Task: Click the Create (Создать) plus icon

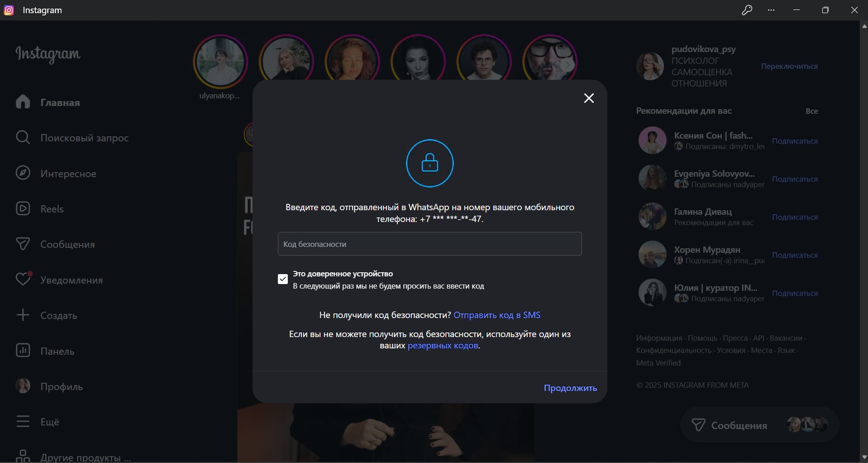Action: [23, 315]
